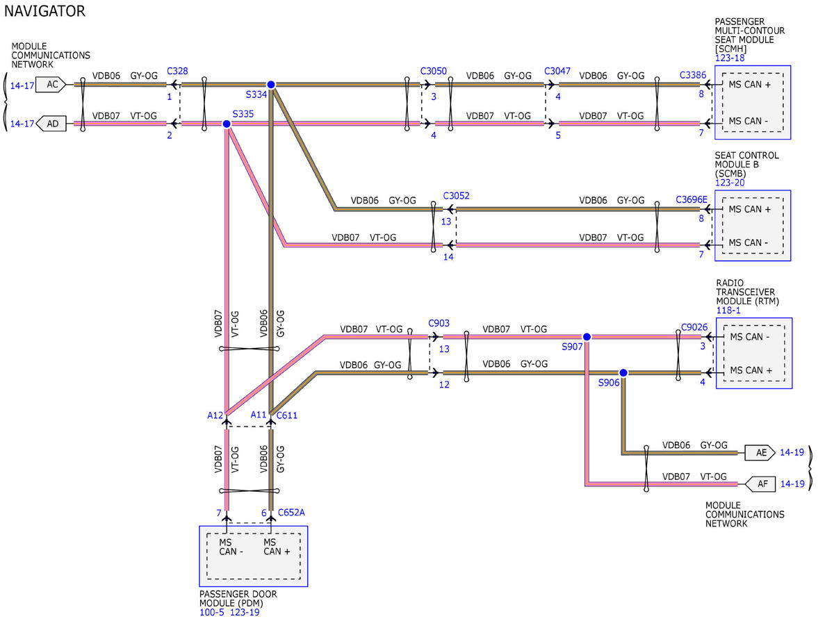The height and width of the screenshot is (644, 834).
Task: Click MS CAN + inside the SCMB box
Action: (x=749, y=209)
